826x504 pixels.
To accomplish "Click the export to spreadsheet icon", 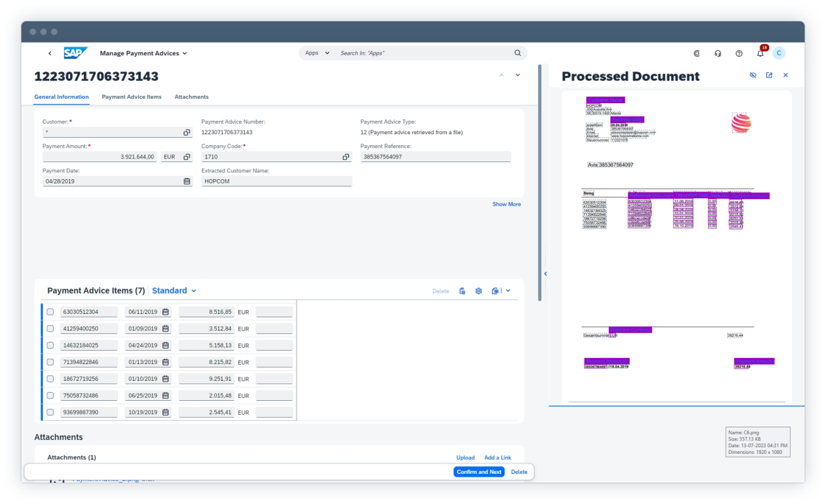I will point(495,291).
